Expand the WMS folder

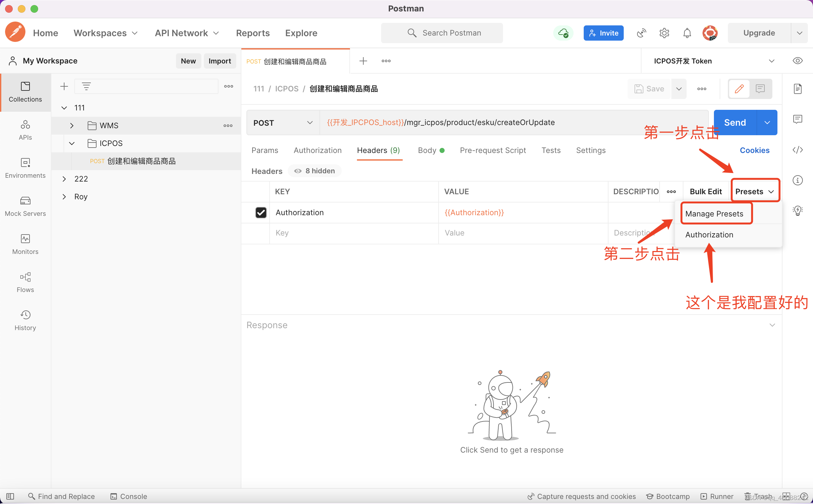72,126
